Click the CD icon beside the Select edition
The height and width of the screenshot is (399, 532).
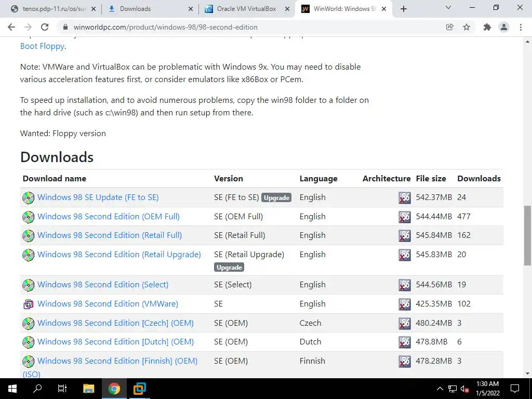tap(28, 285)
